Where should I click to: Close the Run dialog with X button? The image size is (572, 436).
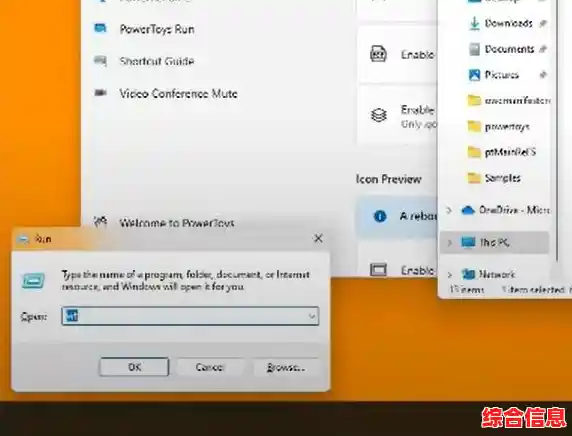[x=318, y=238]
